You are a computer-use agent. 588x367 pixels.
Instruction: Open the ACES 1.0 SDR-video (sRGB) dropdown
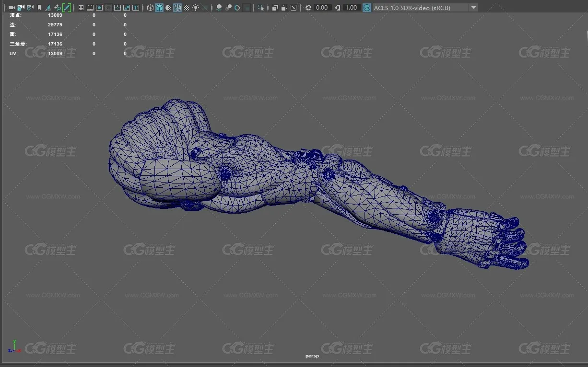(425, 8)
